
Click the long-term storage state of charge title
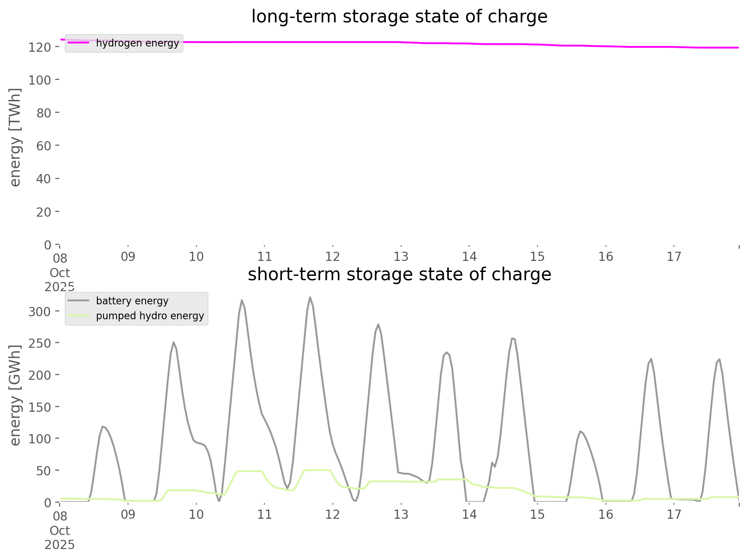[x=399, y=17]
